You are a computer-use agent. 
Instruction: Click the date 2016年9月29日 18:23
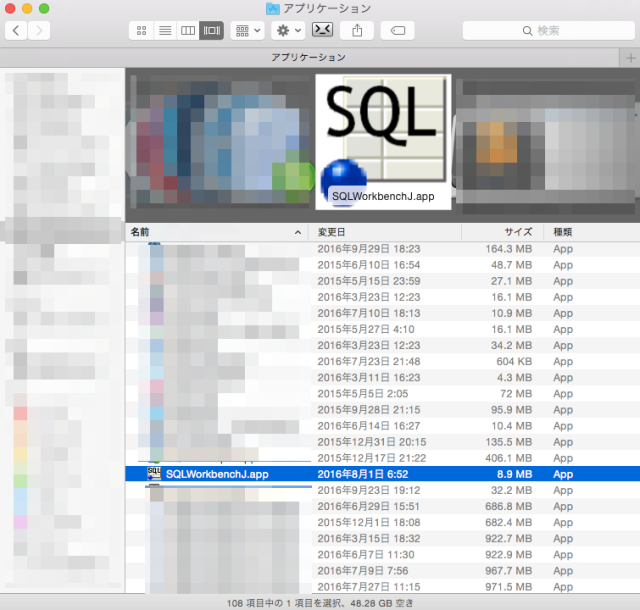pos(369,249)
